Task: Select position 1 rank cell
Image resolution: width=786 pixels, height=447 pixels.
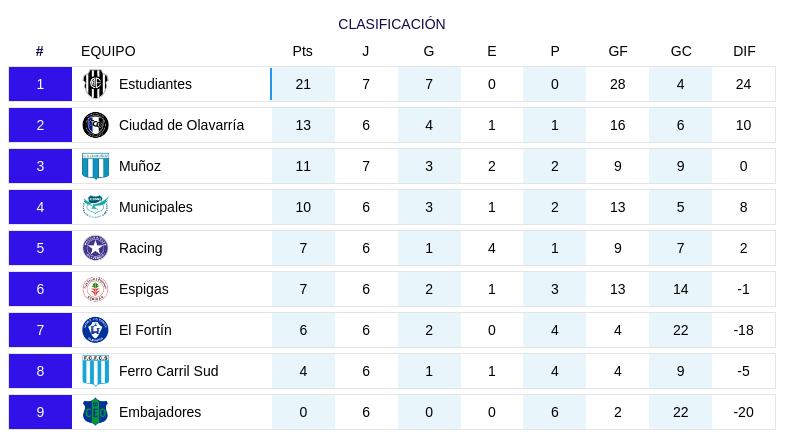Action: click(x=40, y=84)
